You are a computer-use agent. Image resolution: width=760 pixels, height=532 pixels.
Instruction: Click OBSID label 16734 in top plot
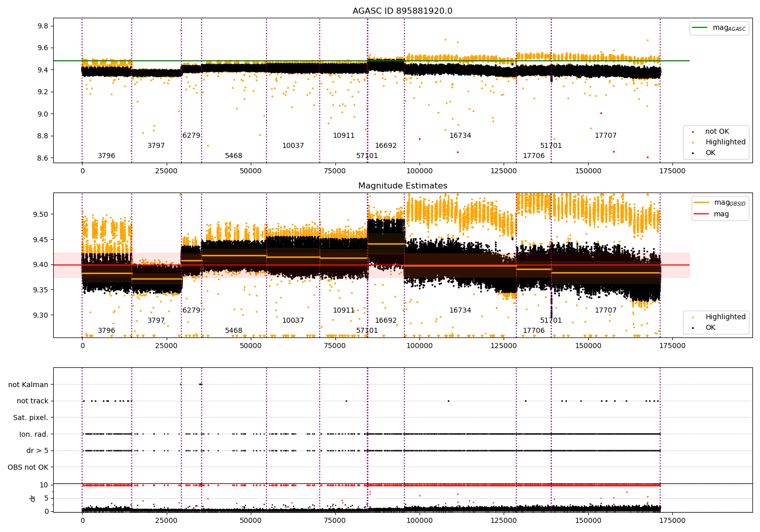[460, 136]
